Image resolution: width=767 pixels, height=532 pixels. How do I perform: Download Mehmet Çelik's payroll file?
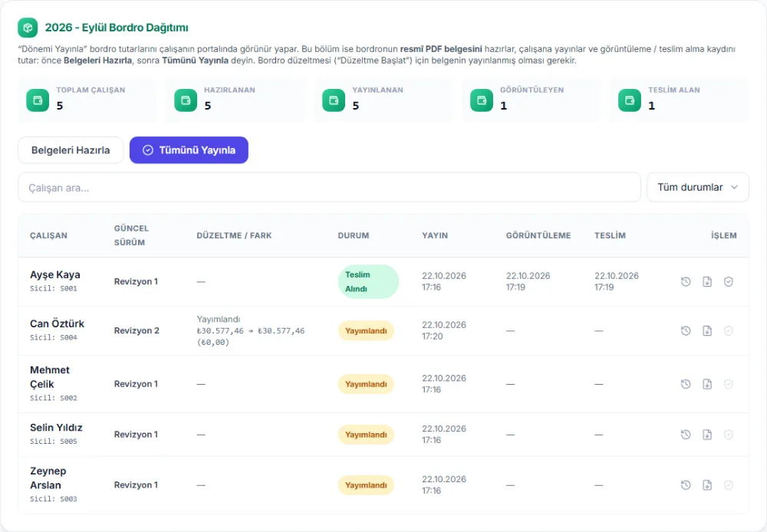point(707,384)
